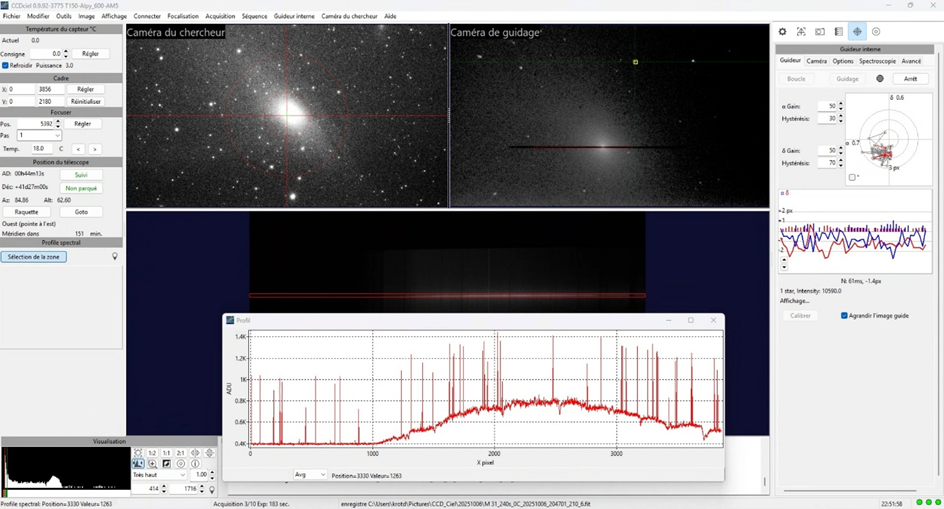
Task: Select the guider crosshair icon tab
Action: (857, 32)
